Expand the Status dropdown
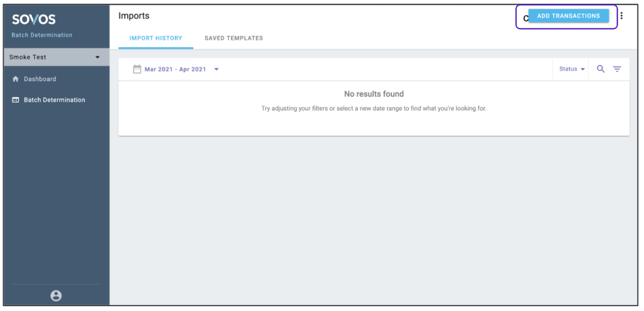 pyautogui.click(x=572, y=69)
